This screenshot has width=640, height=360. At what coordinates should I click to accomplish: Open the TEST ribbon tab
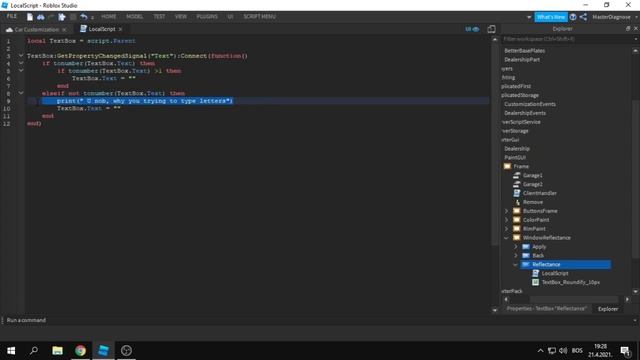[x=159, y=17]
